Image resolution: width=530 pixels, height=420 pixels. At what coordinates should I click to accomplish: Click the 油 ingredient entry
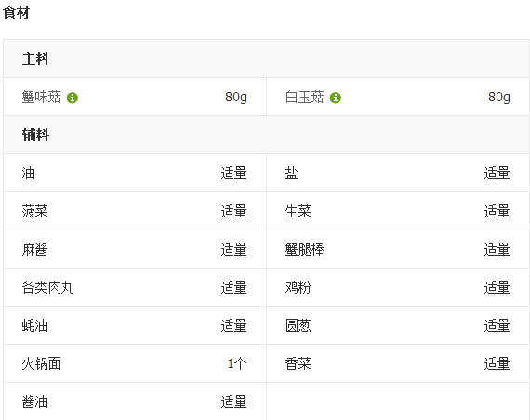click(x=29, y=174)
